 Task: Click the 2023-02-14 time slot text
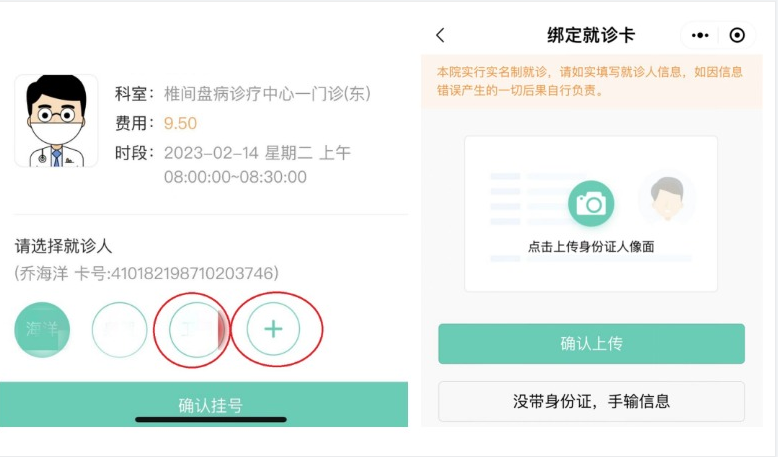pyautogui.click(x=257, y=153)
